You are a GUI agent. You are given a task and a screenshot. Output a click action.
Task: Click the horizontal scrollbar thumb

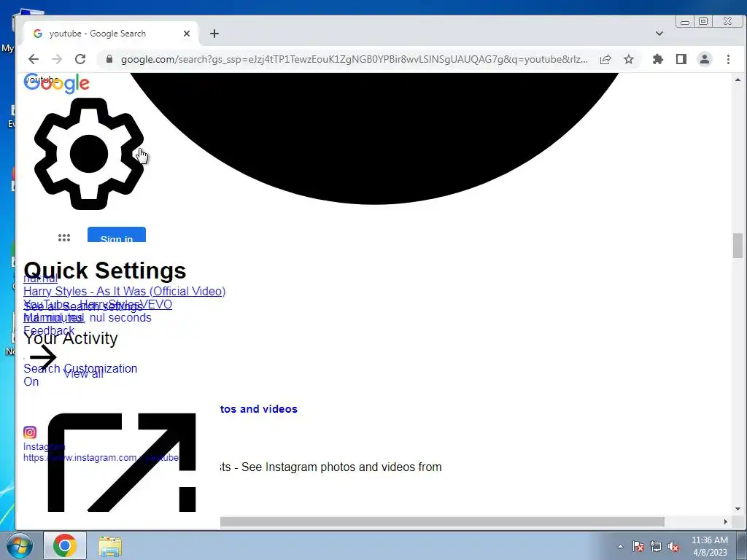442,521
